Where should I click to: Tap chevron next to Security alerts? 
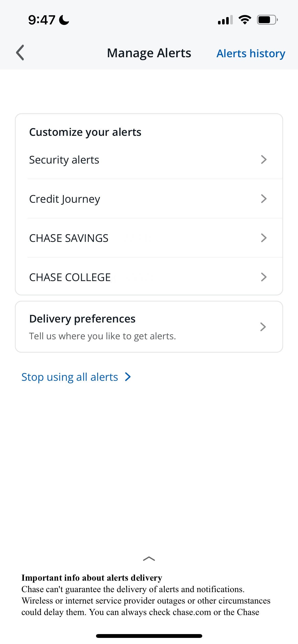264,160
